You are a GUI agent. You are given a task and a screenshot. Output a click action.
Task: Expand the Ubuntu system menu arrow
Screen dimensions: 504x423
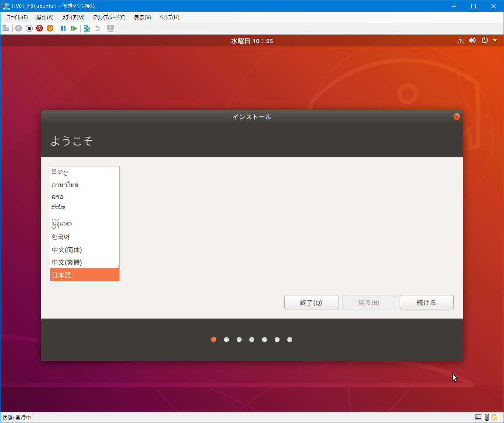click(x=495, y=41)
